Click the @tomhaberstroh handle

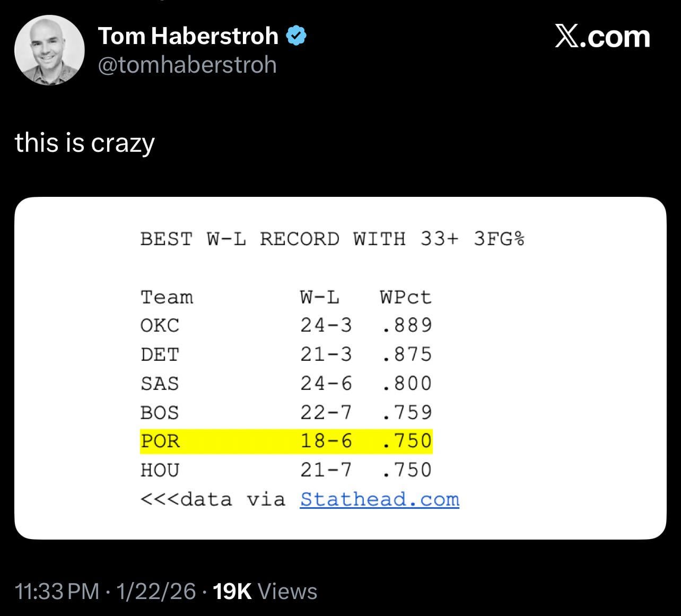tap(188, 65)
